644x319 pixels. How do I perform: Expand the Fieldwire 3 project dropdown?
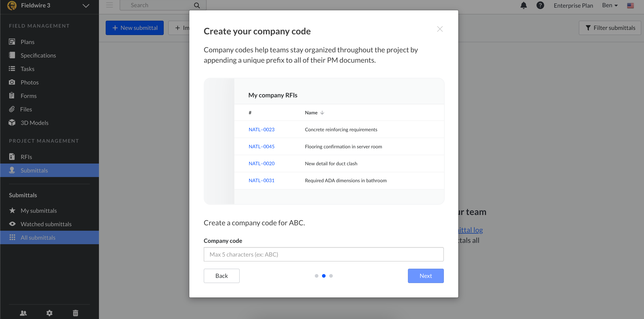(86, 5)
